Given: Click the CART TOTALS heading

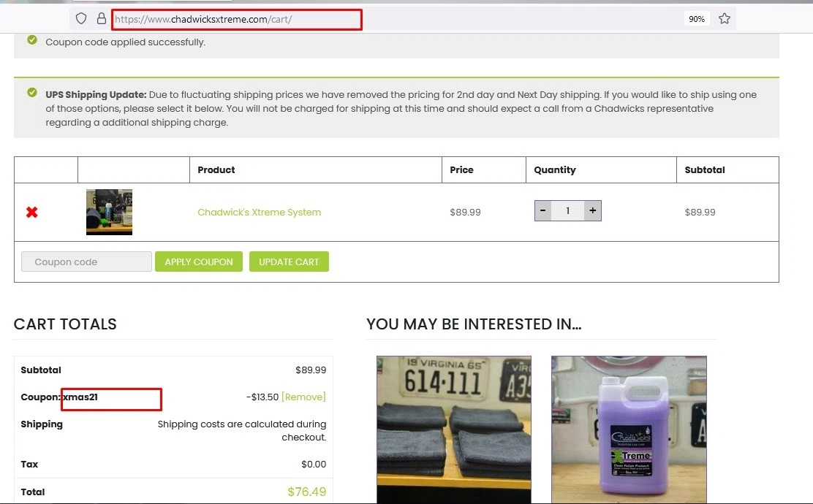Looking at the screenshot, I should tap(65, 324).
